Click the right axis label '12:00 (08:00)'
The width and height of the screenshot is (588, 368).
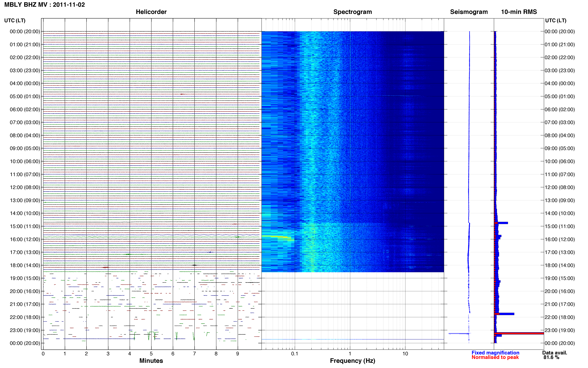tap(560, 187)
